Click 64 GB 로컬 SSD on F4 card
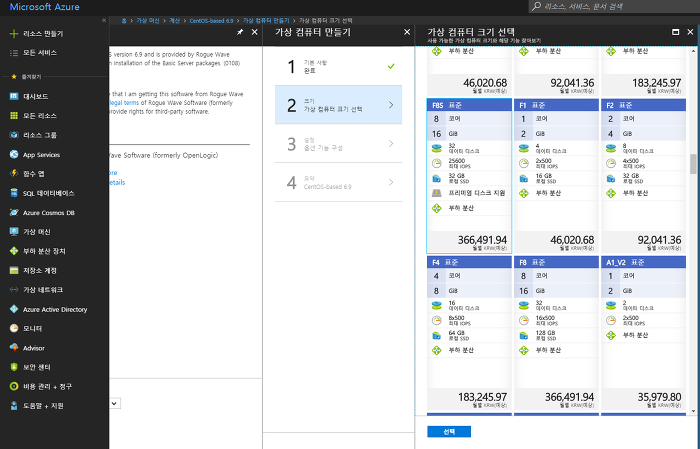700x449 pixels. (x=458, y=335)
